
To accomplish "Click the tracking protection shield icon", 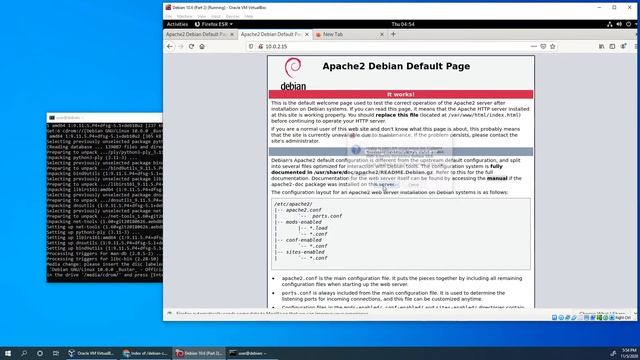I will [251, 47].
